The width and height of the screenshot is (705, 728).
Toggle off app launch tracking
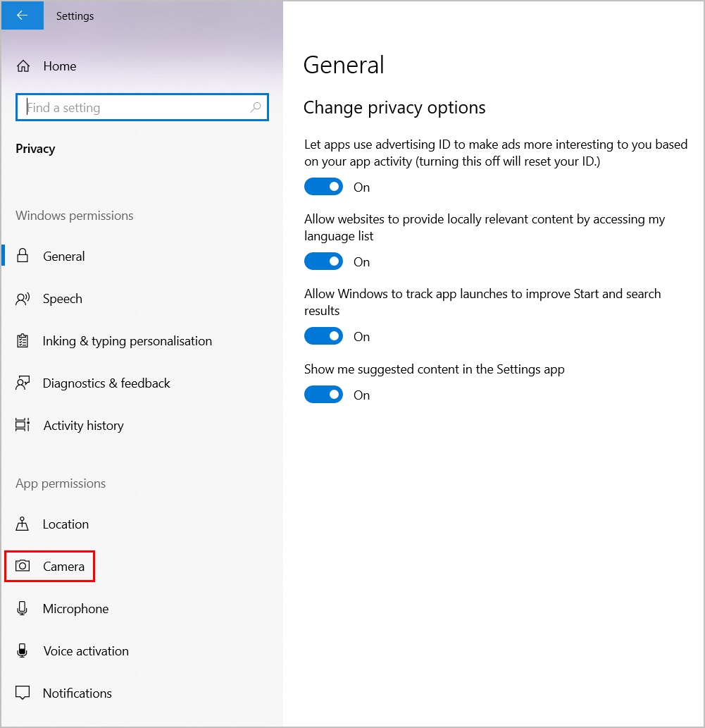coord(323,336)
